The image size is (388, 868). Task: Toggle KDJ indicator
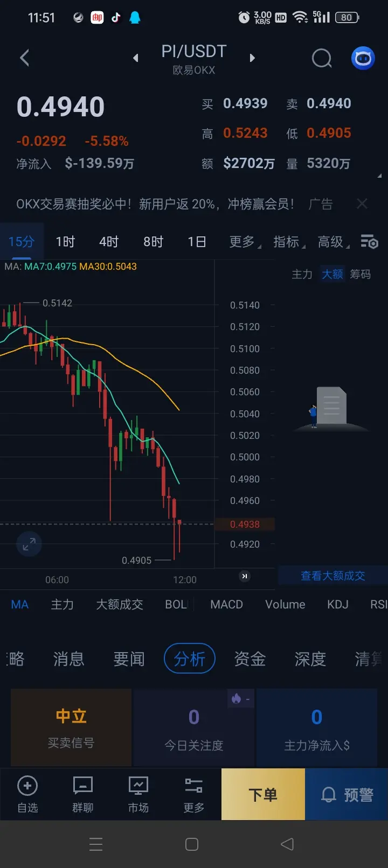coord(338,604)
